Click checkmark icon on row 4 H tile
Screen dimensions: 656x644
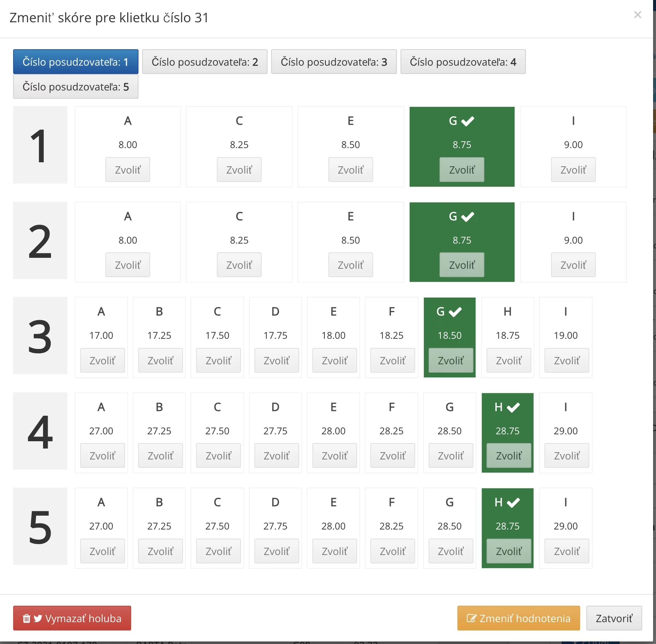point(514,407)
